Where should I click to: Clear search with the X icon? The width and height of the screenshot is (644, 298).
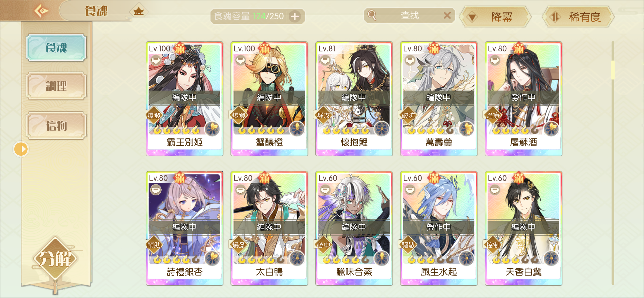pyautogui.click(x=447, y=16)
